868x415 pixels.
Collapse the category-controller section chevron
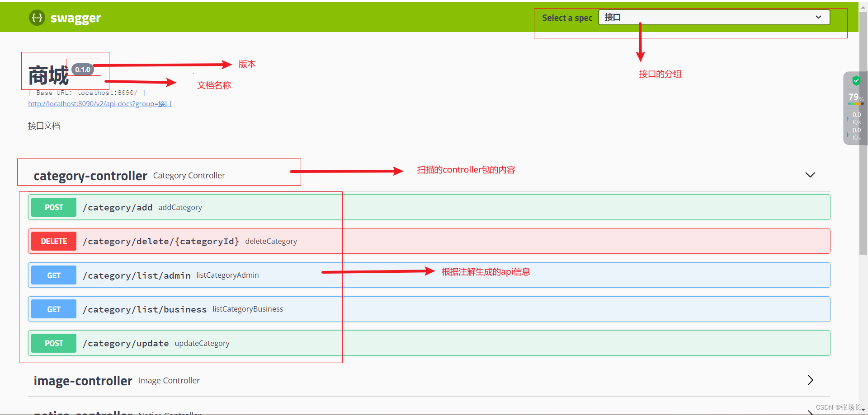point(810,175)
